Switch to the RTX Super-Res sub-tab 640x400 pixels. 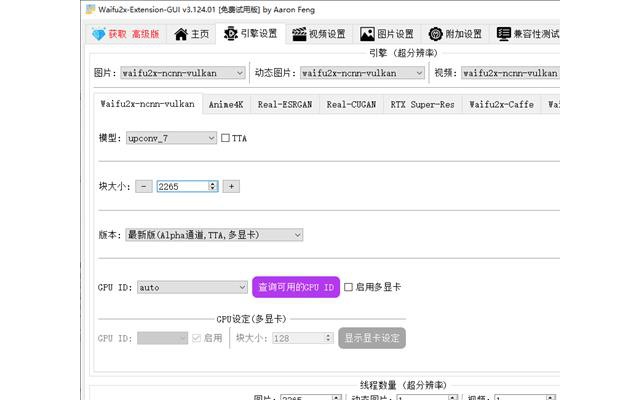click(422, 104)
